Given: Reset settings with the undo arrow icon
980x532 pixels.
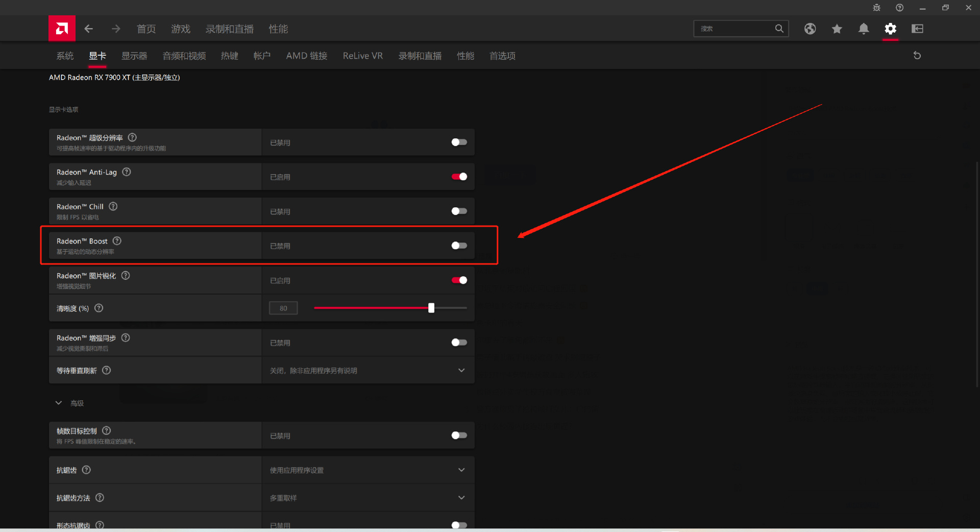Looking at the screenshot, I should click(x=917, y=56).
